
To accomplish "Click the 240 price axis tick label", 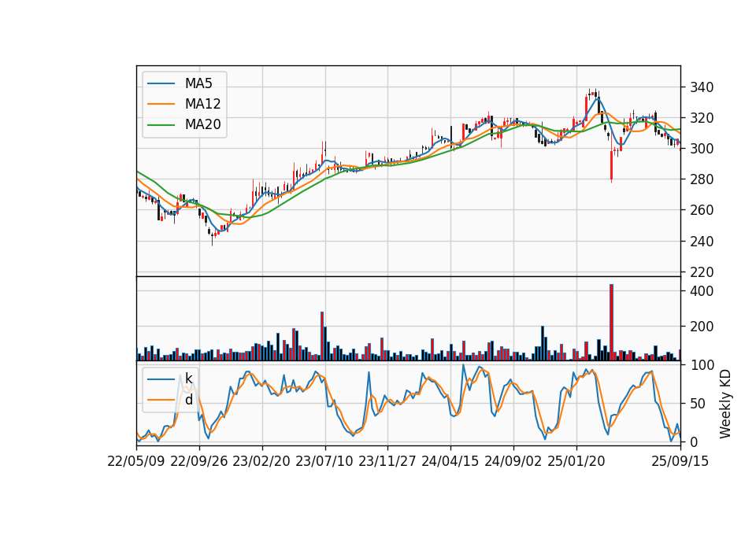I will pos(702,242).
